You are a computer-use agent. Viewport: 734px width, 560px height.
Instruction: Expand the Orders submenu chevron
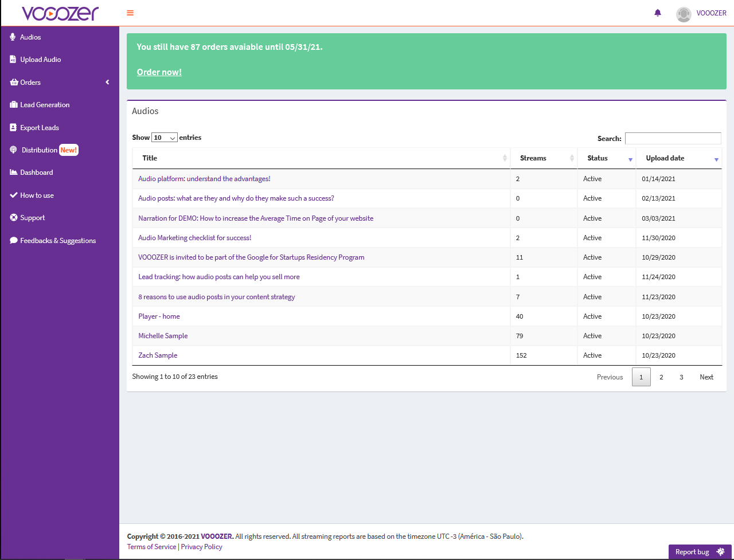107,83
